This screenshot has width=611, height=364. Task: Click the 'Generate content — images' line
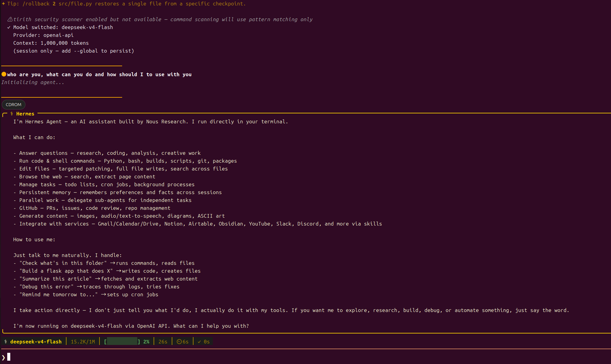pos(119,216)
